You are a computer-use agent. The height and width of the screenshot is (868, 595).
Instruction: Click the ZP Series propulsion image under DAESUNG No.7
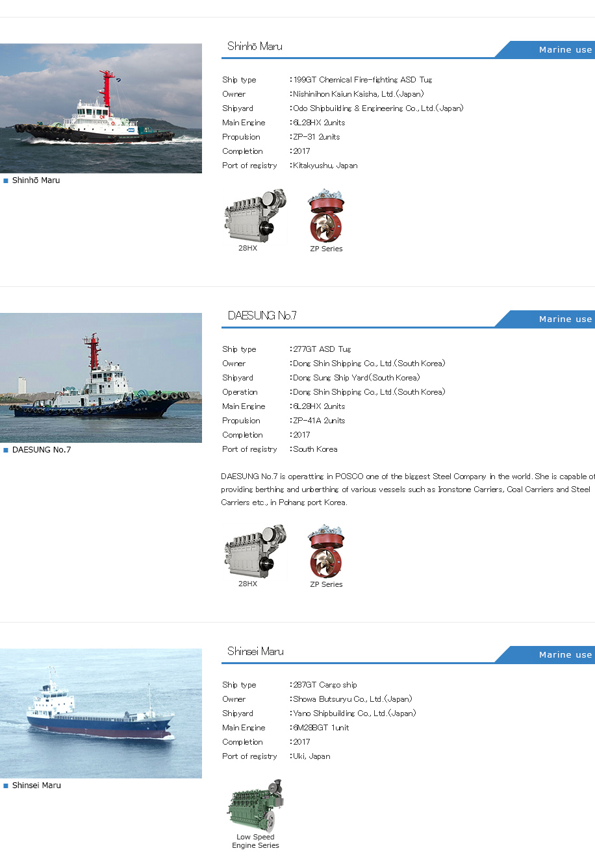point(326,552)
